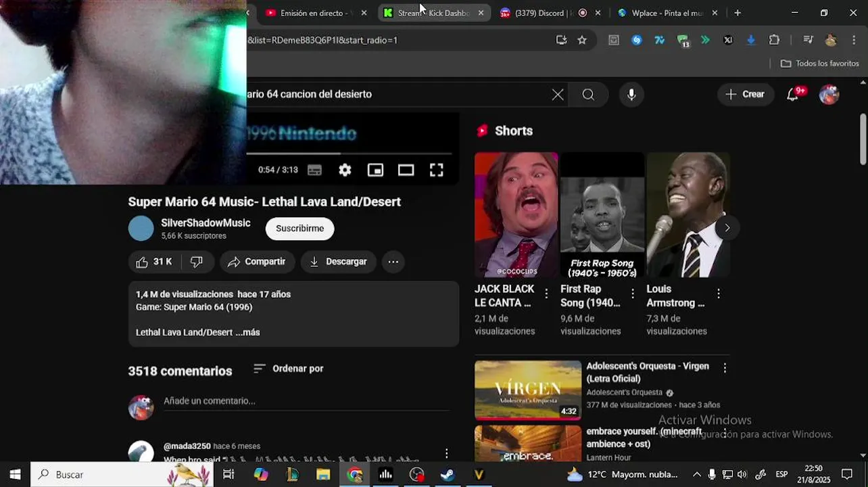Play Adolescent's Orquesta Virgen video

click(528, 390)
